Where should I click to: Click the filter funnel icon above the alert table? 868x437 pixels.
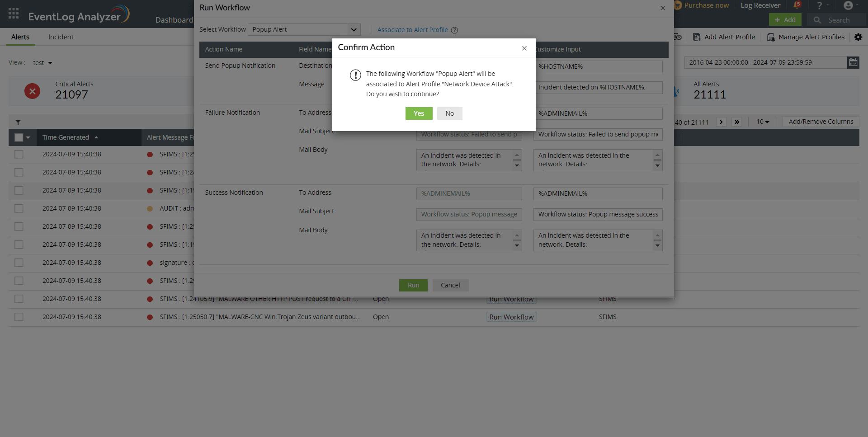point(19,122)
